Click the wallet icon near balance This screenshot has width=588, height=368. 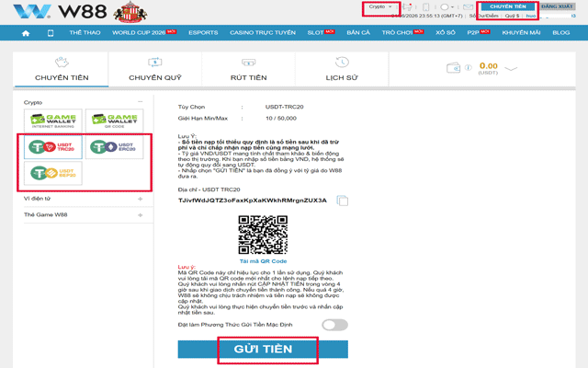click(x=453, y=68)
